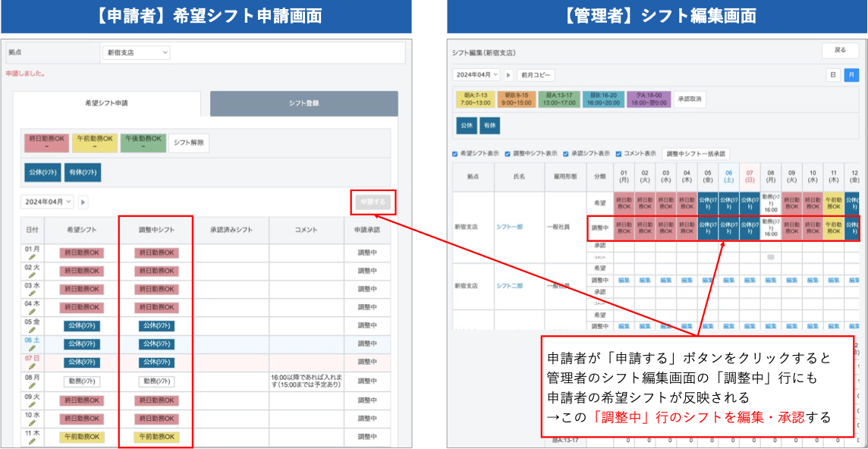This screenshot has width=868, height=449.
Task: Switch to the 日 day view button
Action: coord(833,75)
